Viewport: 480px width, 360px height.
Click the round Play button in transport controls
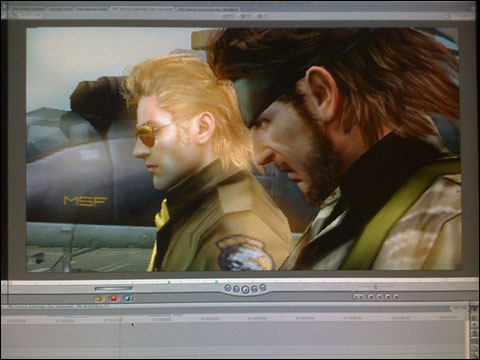tap(245, 289)
